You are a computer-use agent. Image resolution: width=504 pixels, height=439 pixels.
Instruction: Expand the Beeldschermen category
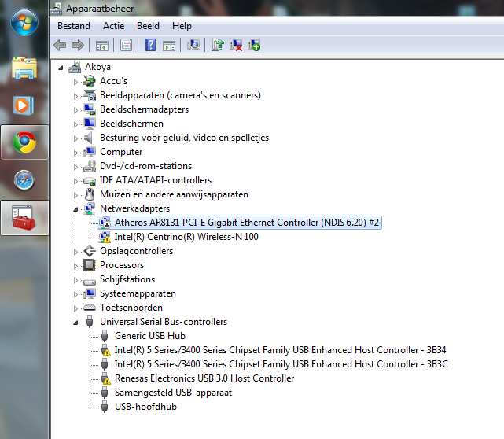tap(75, 124)
